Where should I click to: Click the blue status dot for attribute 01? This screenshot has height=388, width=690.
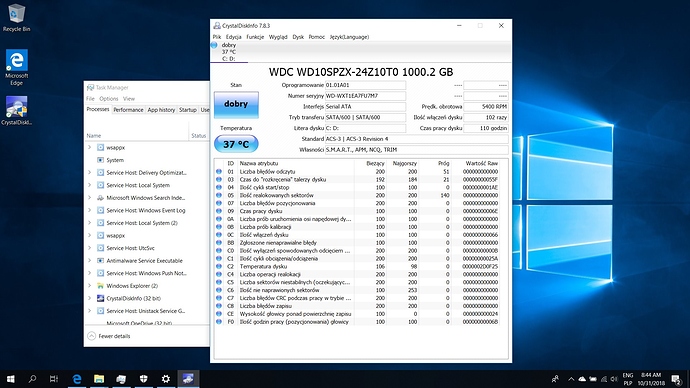pos(219,172)
